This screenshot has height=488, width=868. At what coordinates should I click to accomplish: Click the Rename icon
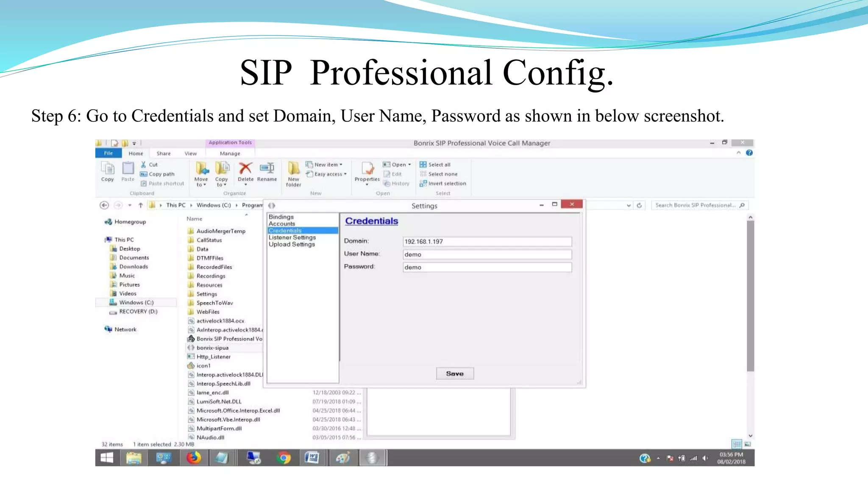coord(267,168)
